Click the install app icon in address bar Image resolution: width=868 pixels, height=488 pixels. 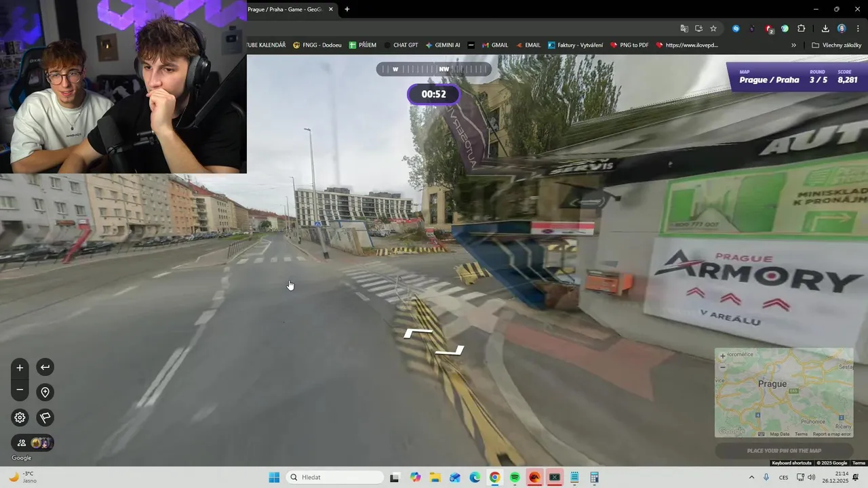(698, 28)
